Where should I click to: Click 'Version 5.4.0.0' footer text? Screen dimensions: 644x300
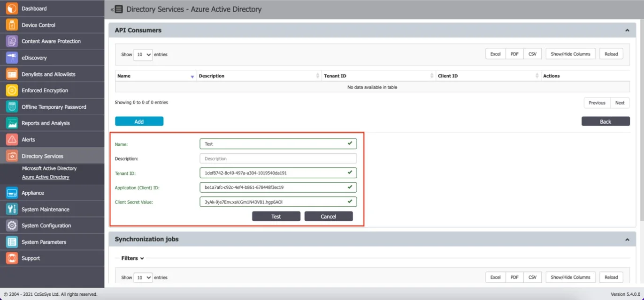tap(626, 294)
